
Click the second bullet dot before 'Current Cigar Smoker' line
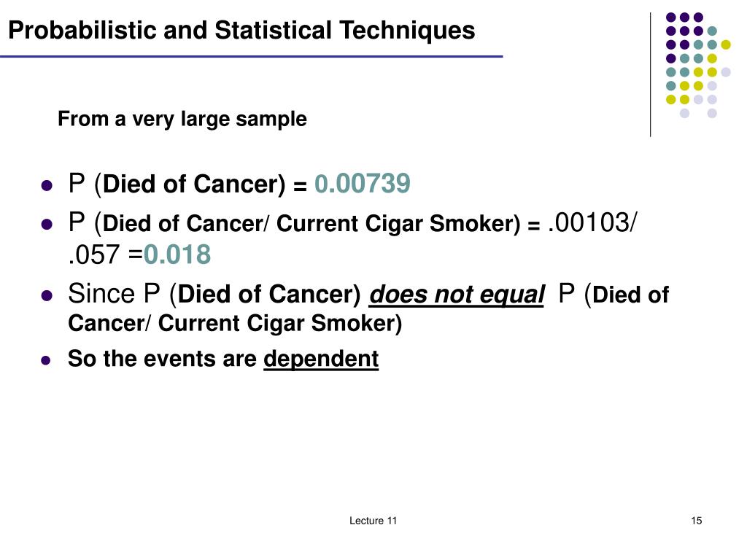47,224
